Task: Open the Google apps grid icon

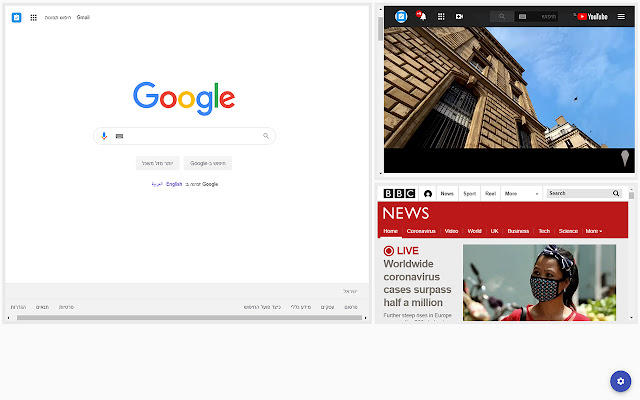Action: (x=33, y=18)
